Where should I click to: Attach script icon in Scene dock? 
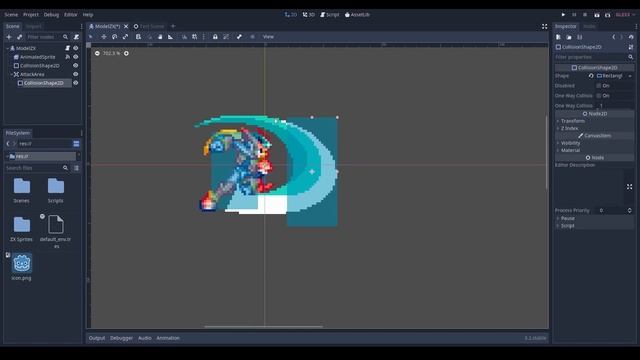tap(76, 37)
